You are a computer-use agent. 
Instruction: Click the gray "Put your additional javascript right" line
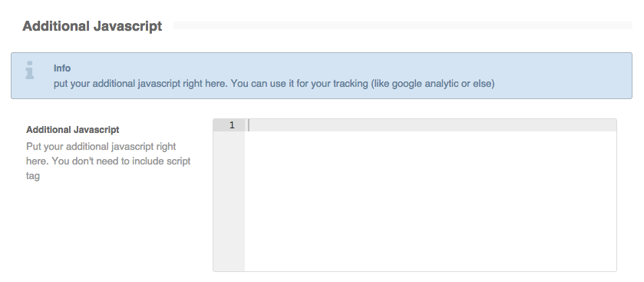click(101, 147)
